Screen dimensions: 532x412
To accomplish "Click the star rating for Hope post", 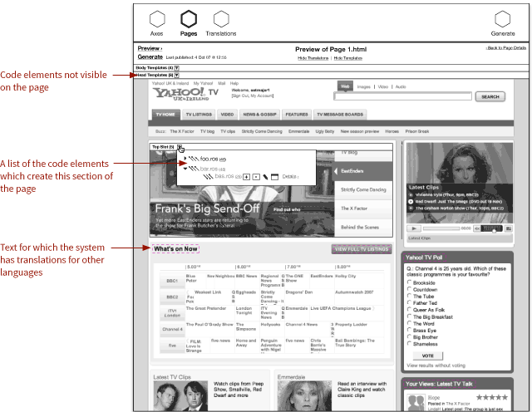I will pos(492,397).
